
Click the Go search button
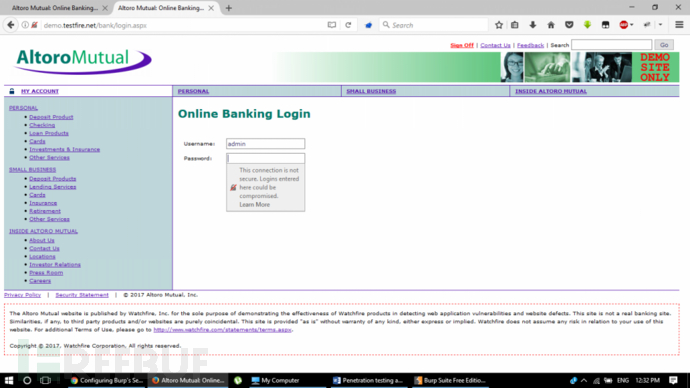point(664,45)
